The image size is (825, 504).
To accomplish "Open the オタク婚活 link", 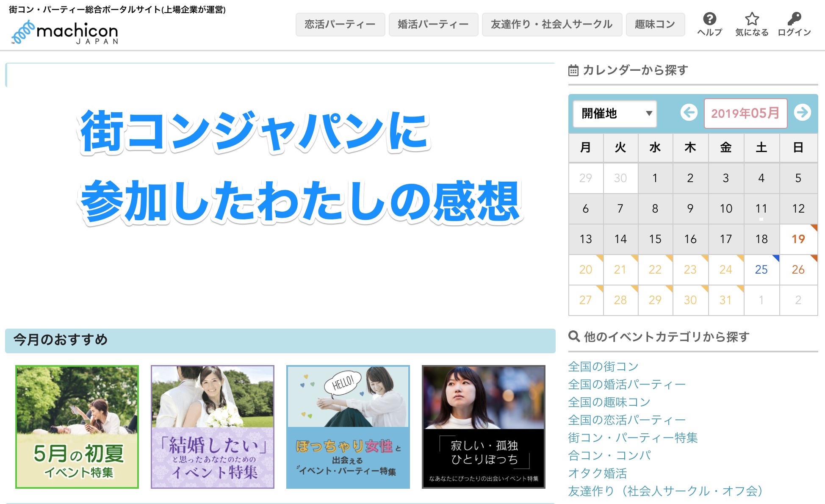I will click(x=598, y=473).
